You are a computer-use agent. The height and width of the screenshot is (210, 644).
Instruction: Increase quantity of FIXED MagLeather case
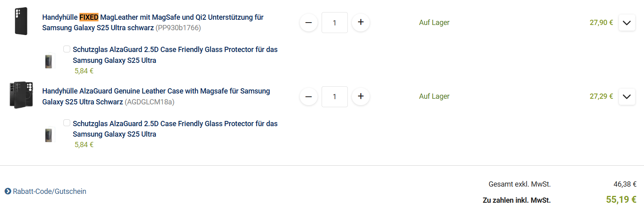tap(361, 23)
